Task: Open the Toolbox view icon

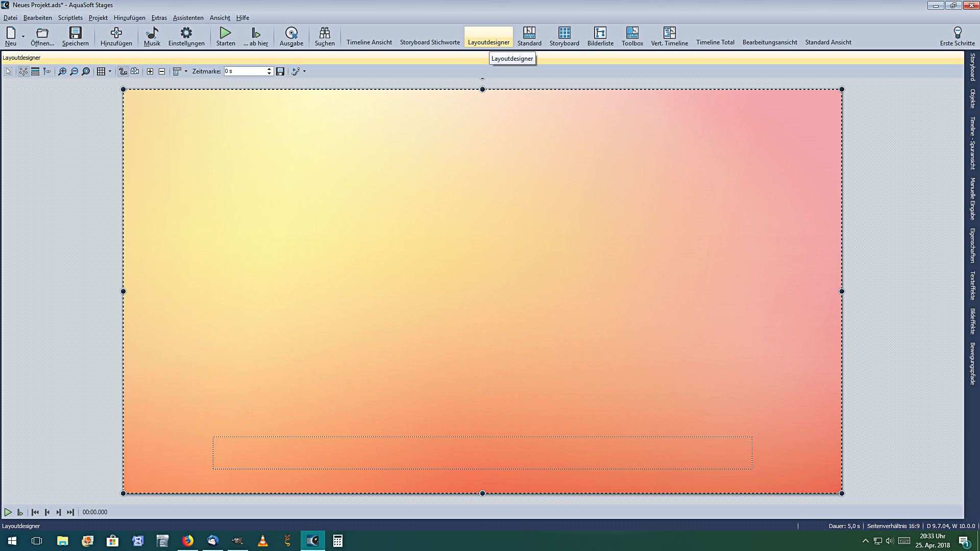Action: [x=632, y=34]
